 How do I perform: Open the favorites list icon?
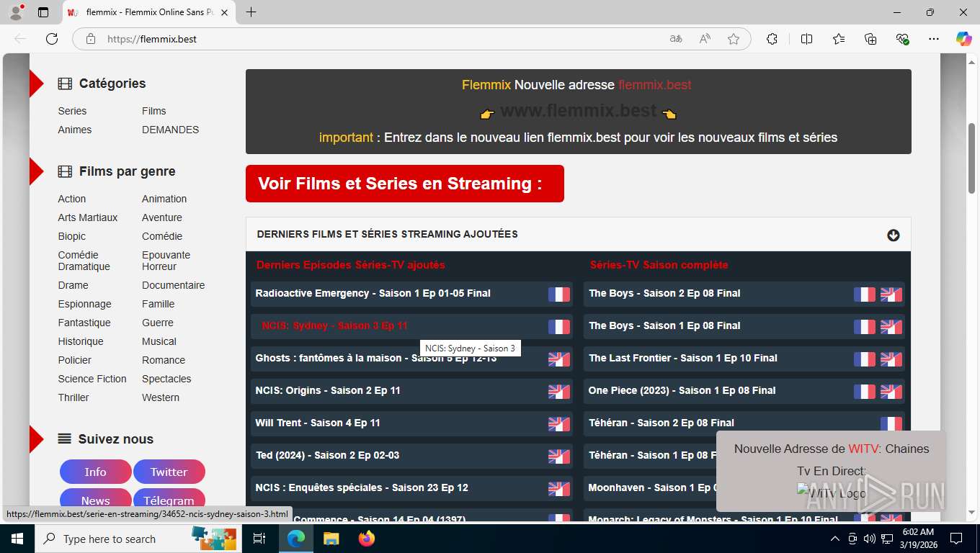[x=839, y=39]
